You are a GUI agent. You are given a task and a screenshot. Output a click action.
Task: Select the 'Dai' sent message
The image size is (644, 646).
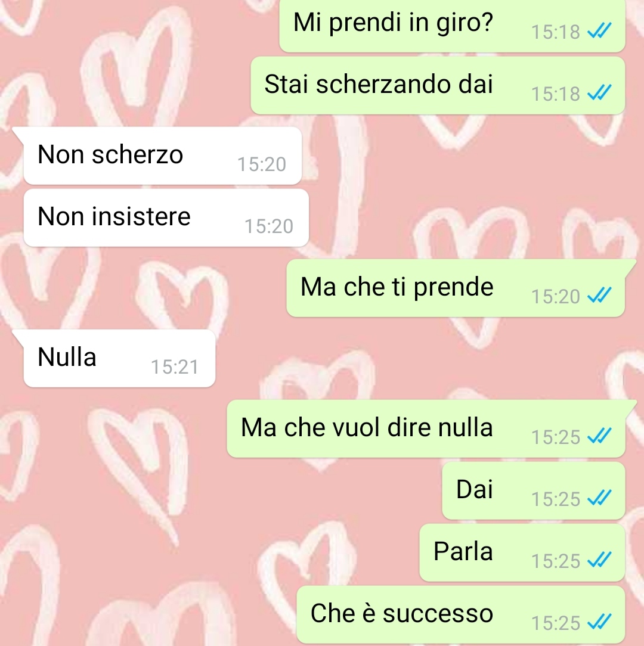534,490
